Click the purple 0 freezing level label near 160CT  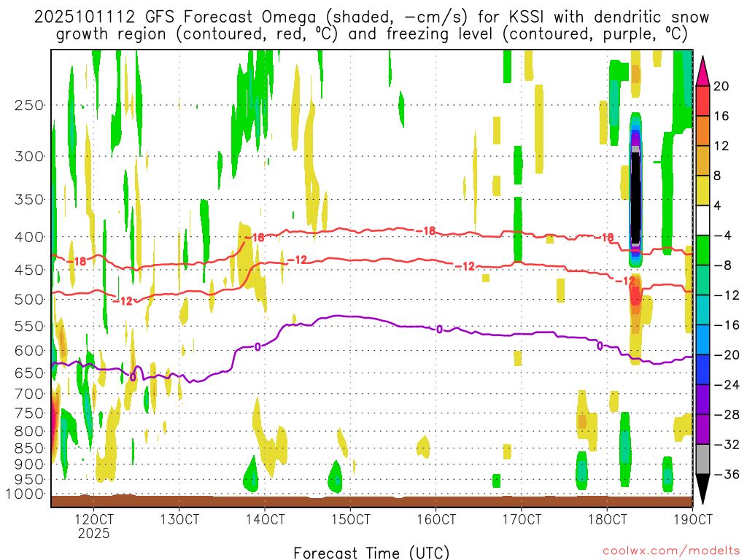(x=439, y=330)
